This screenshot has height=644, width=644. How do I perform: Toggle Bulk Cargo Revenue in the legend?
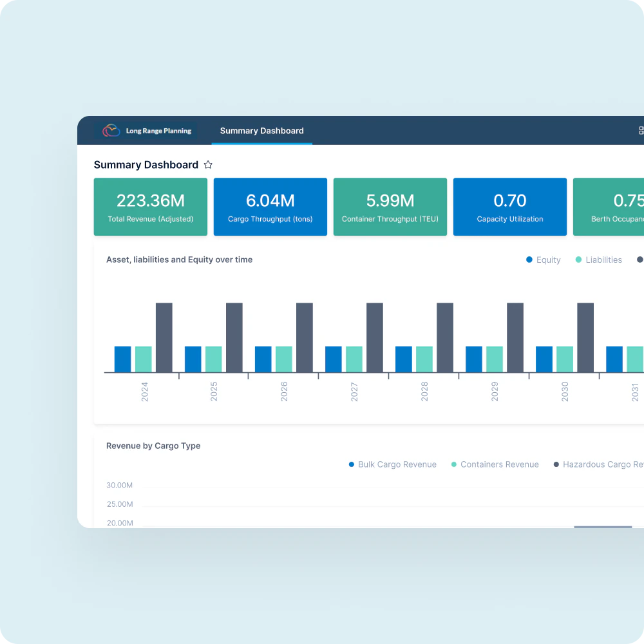[392, 464]
